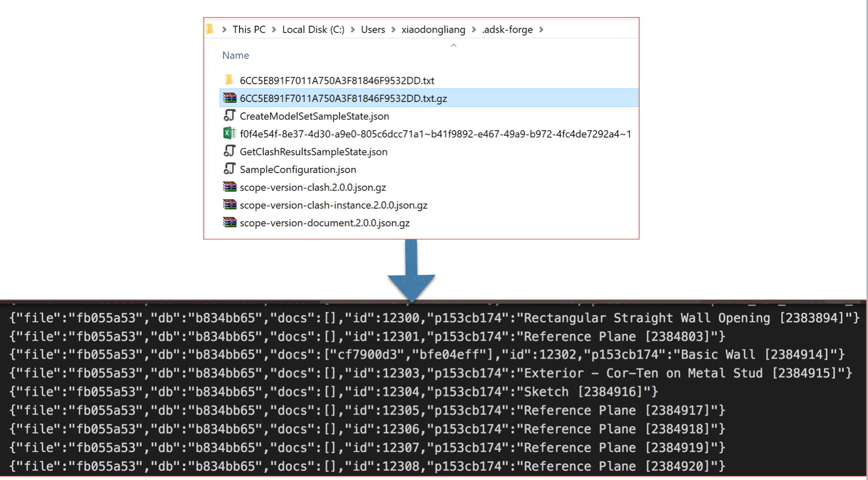The width and height of the screenshot is (868, 480).
Task: Click the line 'Reference Plane [2384919]'
Action: tap(367, 448)
